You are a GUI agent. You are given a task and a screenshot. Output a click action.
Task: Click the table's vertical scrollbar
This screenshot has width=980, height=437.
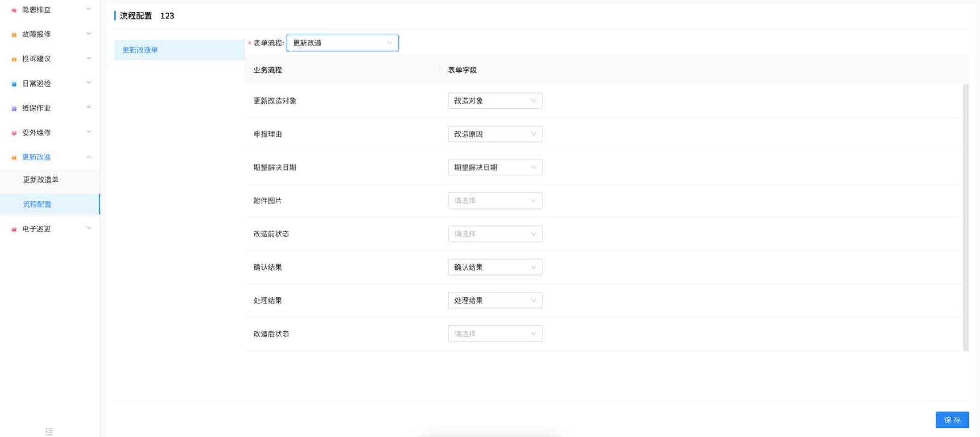click(x=966, y=218)
